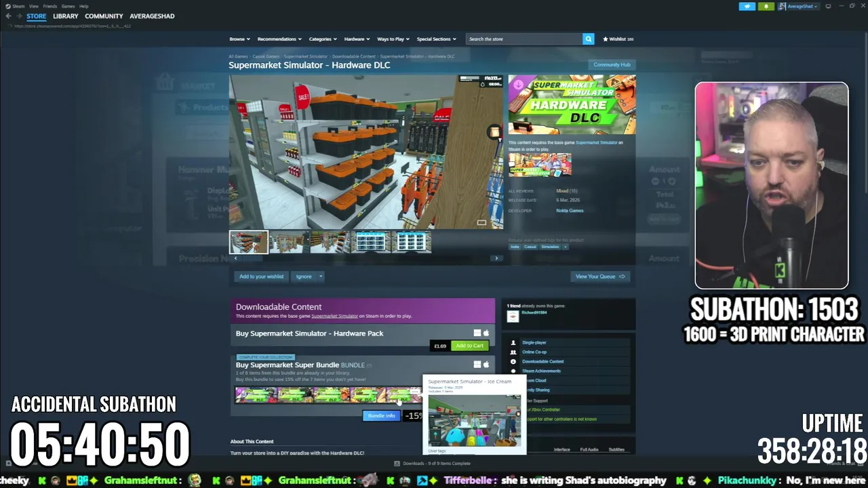Screen dimensions: 868x488
Task: Open the Ways to Play dropdown
Action: 393,39
